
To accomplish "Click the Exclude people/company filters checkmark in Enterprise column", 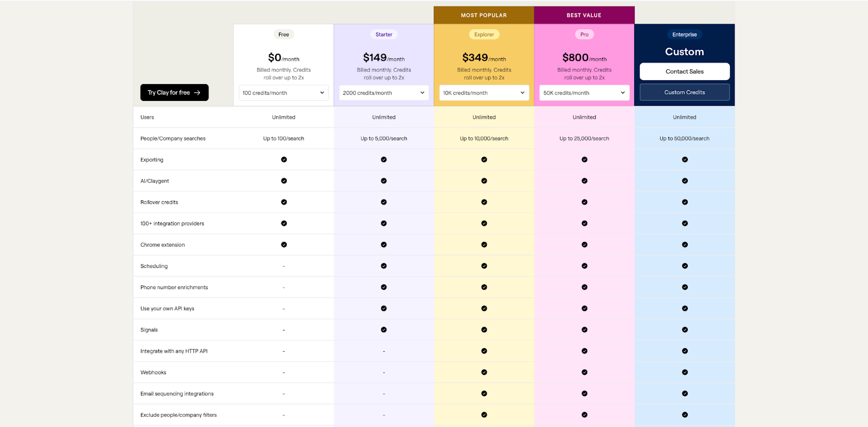I will (685, 415).
